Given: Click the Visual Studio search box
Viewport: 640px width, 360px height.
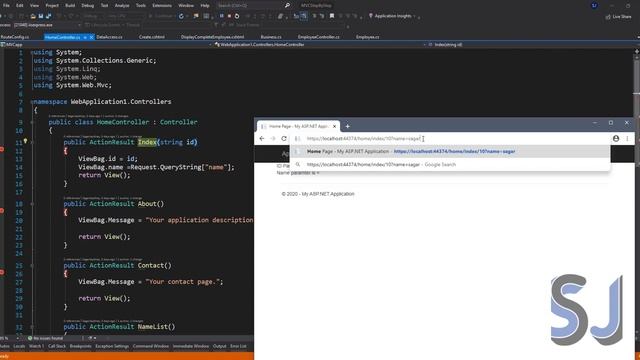Looking at the screenshot, I should pos(252,5).
